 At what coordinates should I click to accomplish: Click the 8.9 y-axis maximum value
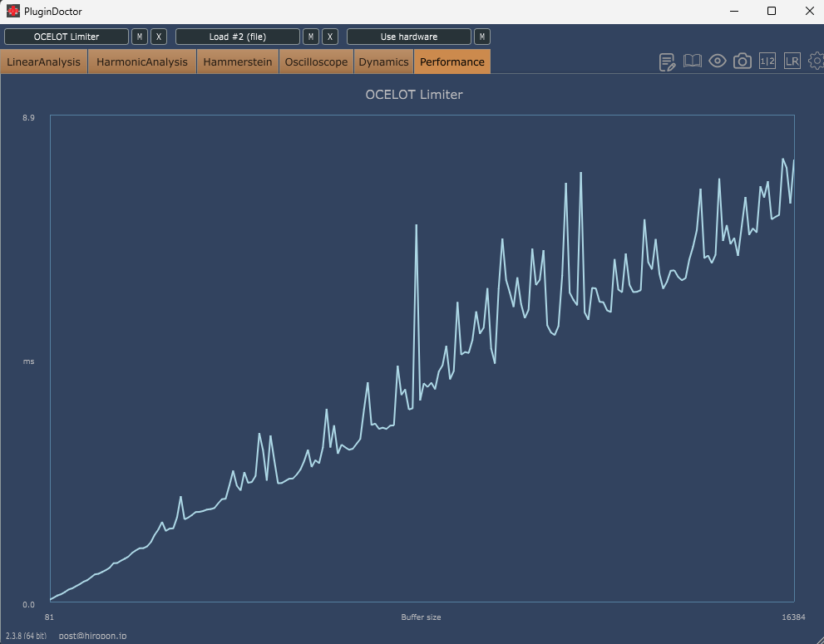pos(28,118)
